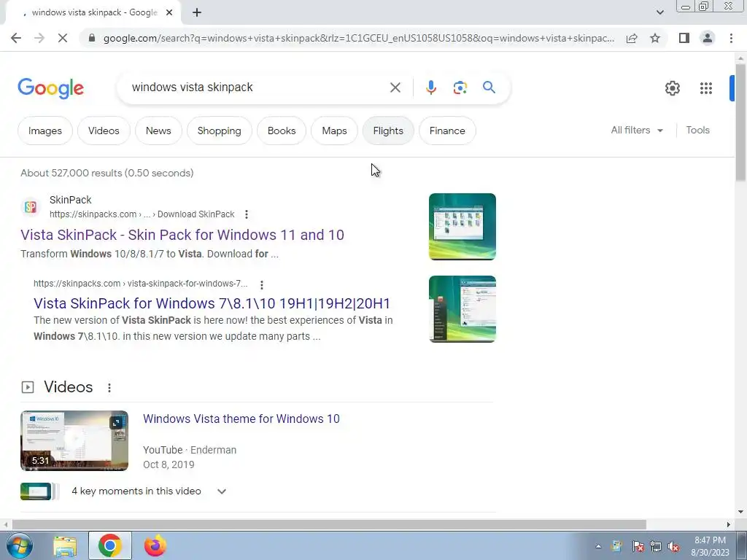Filter results by Finance

pos(447,131)
